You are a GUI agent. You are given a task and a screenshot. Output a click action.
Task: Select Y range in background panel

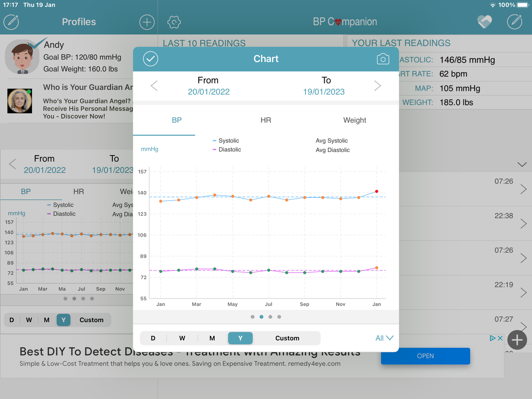[x=63, y=320]
